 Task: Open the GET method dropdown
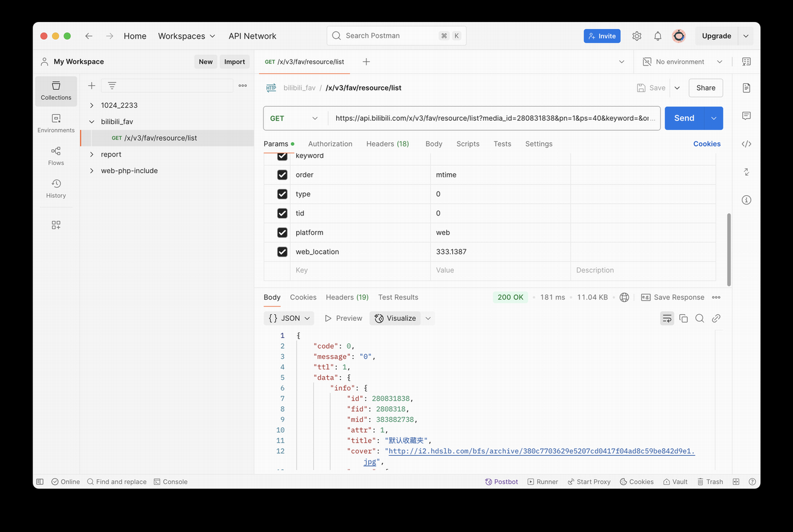(x=295, y=118)
